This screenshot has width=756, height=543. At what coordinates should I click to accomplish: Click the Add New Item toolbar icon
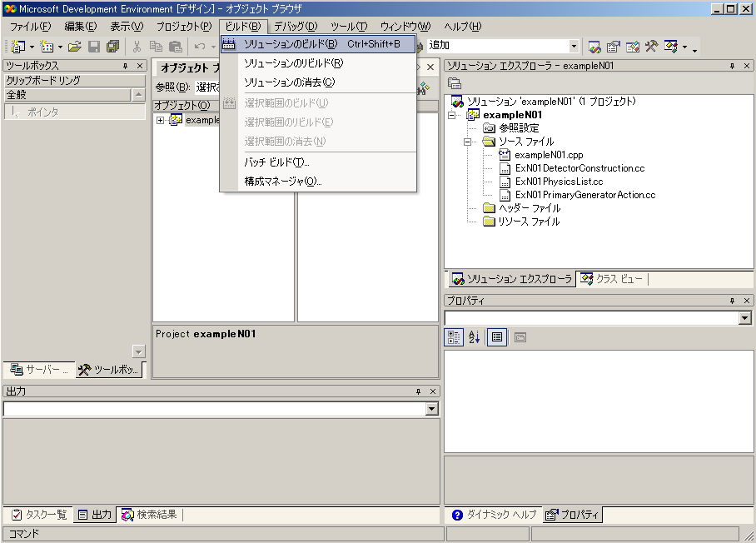click(47, 47)
